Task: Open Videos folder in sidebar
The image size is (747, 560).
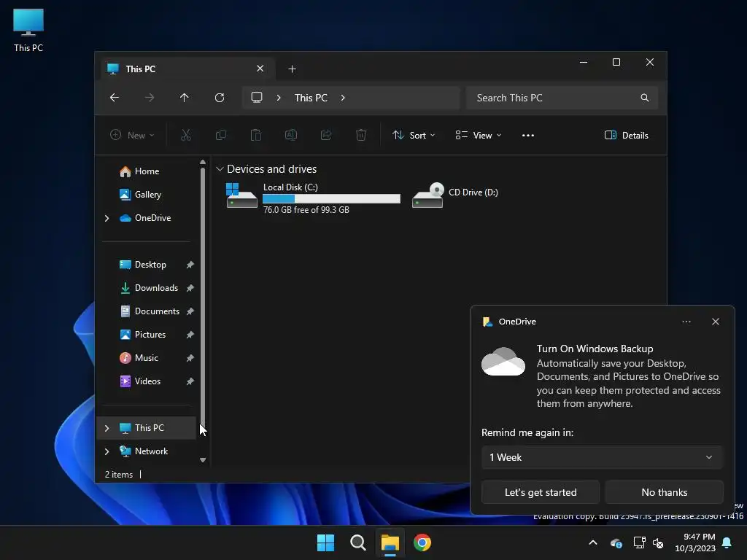Action: coord(147,381)
